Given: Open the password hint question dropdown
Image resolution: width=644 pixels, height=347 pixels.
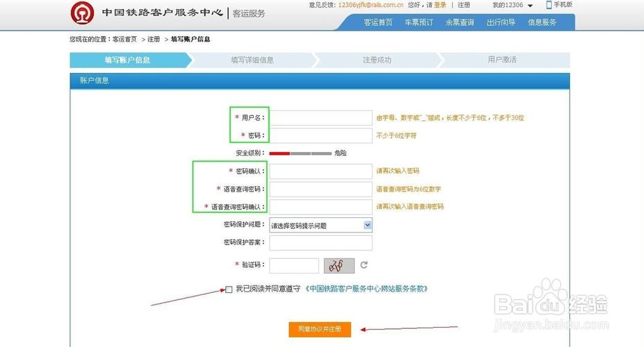Looking at the screenshot, I should pos(321,226).
